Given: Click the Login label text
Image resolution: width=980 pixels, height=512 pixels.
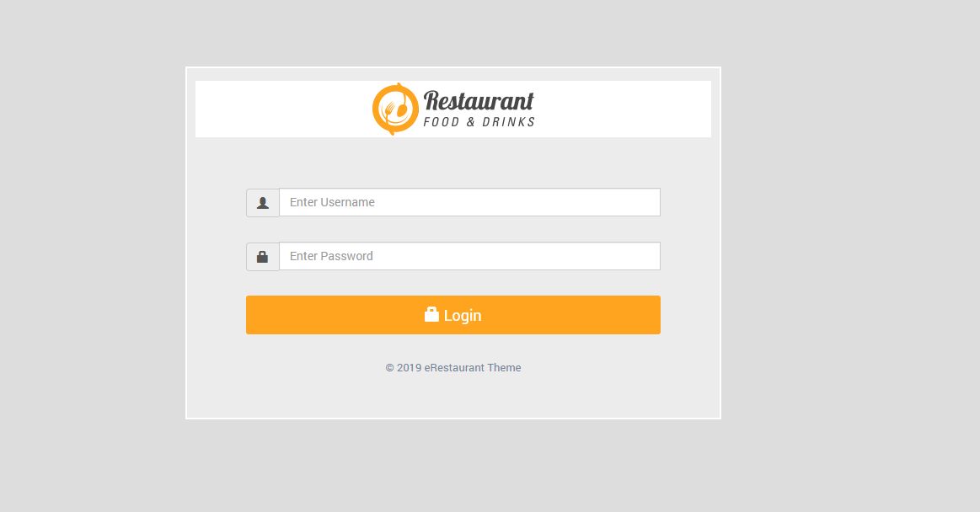Looking at the screenshot, I should pos(463,315).
